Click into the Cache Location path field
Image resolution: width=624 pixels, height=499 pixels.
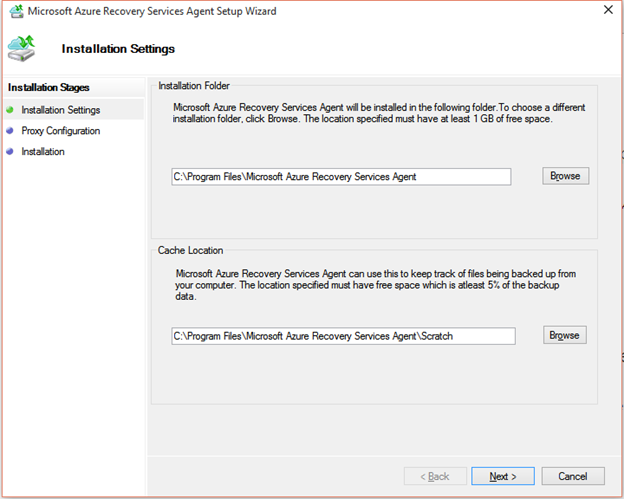pyautogui.click(x=342, y=336)
